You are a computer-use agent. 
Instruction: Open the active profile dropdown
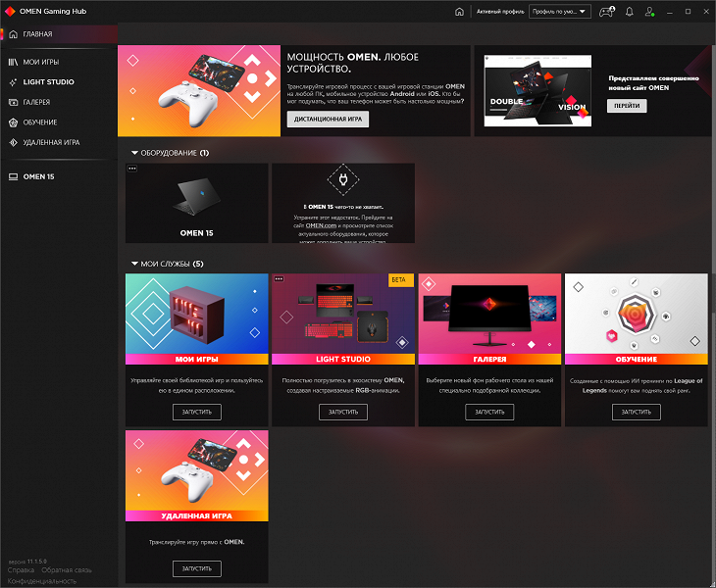tap(559, 12)
